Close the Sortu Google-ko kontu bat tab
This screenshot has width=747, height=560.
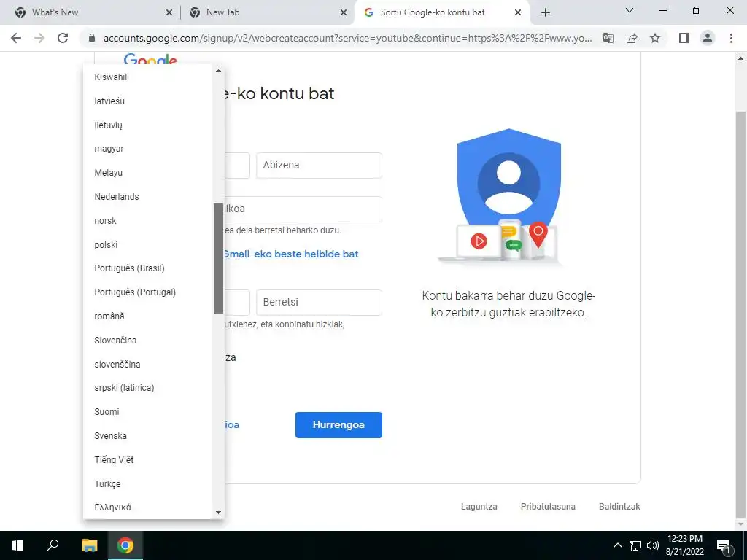(518, 13)
